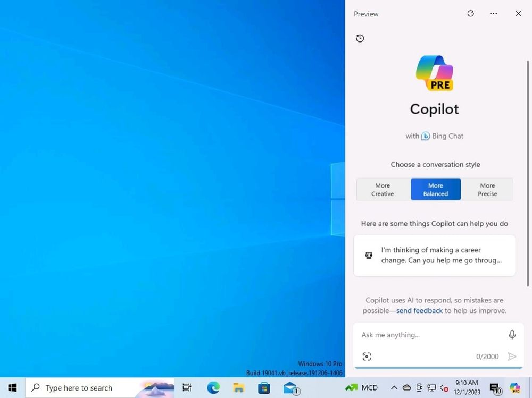Open Task View from taskbar
Image resolution: width=532 pixels, height=398 pixels.
(x=187, y=387)
